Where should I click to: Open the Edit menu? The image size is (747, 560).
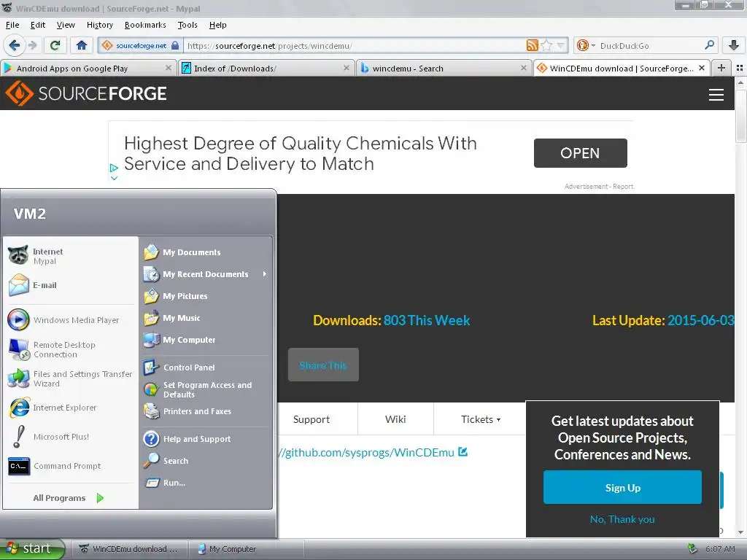coord(38,25)
